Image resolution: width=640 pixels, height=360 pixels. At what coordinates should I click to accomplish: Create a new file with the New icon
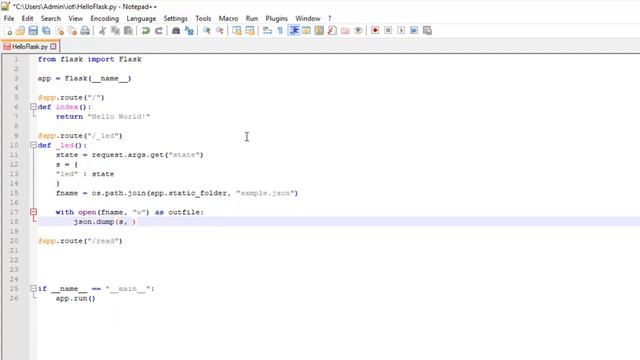click(8, 31)
